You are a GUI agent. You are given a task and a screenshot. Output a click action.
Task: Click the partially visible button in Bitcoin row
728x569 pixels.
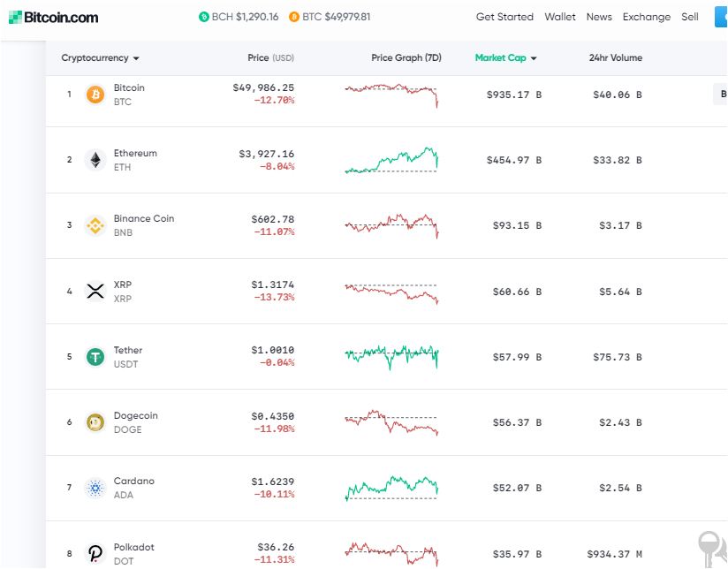click(x=720, y=95)
